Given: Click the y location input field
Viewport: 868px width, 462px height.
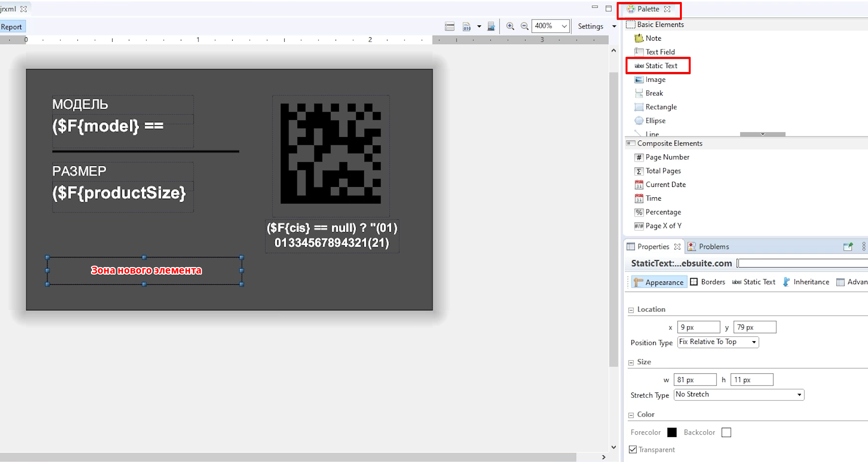Looking at the screenshot, I should [x=755, y=327].
